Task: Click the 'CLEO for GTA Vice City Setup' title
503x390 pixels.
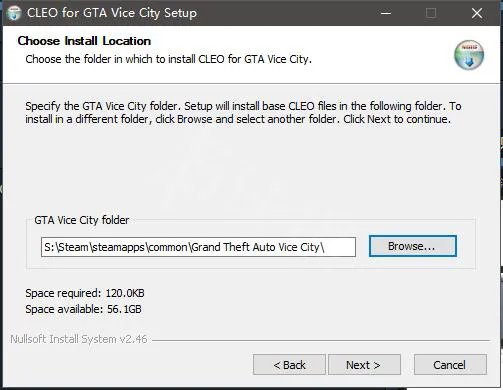Action: tap(112, 13)
